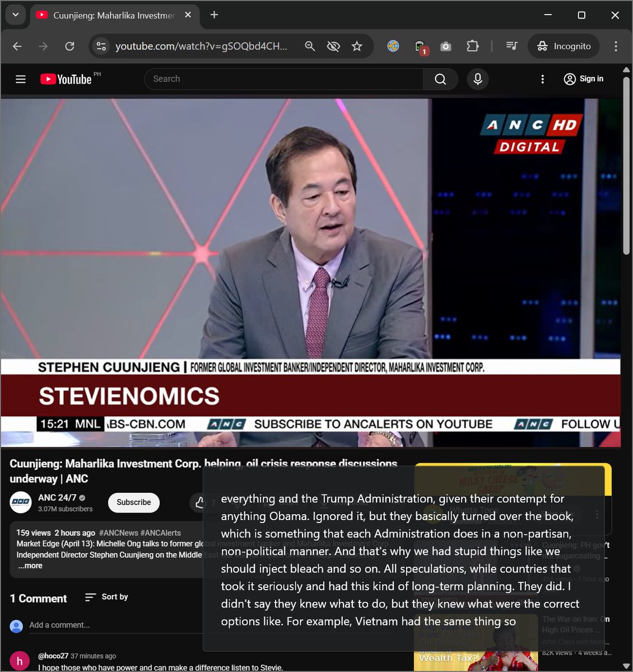
Task: Open the camera screenshot extension
Action: pos(446,46)
